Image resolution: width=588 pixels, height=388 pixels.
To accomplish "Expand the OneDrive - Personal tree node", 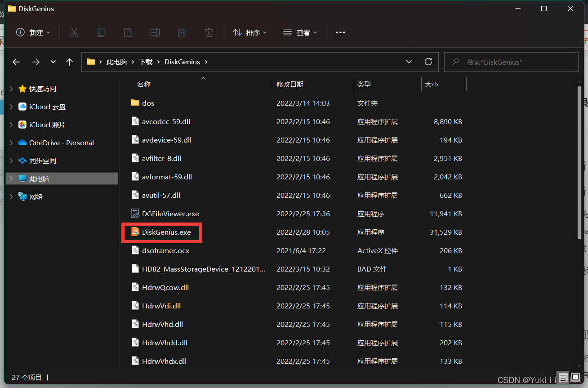I will point(11,143).
